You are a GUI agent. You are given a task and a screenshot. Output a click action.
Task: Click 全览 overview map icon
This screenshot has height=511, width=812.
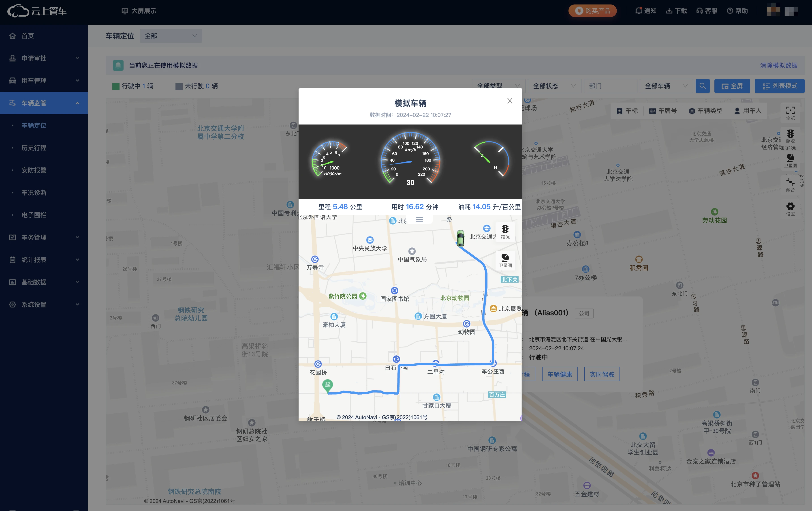point(791,113)
